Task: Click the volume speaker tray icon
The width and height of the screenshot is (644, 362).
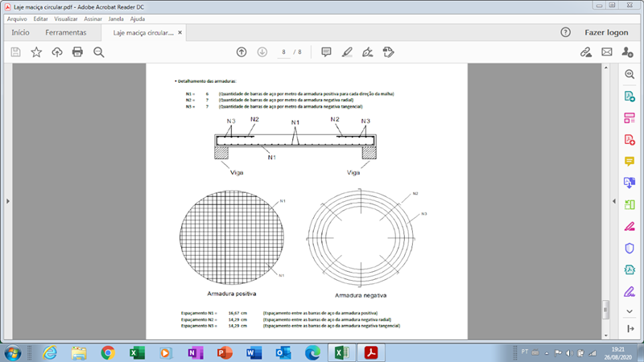Action: 569,353
